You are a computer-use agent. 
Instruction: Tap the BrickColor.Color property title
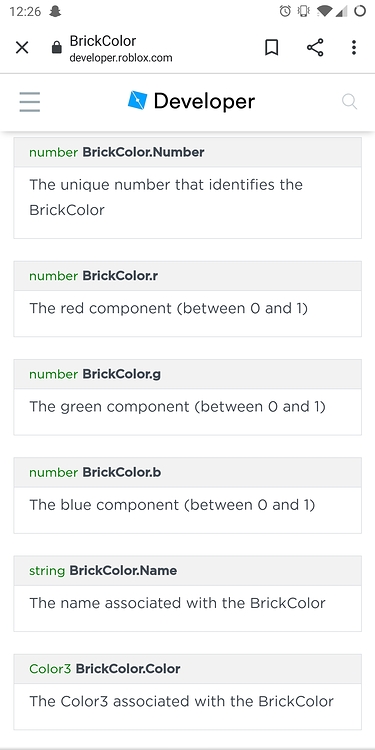pyautogui.click(x=128, y=669)
